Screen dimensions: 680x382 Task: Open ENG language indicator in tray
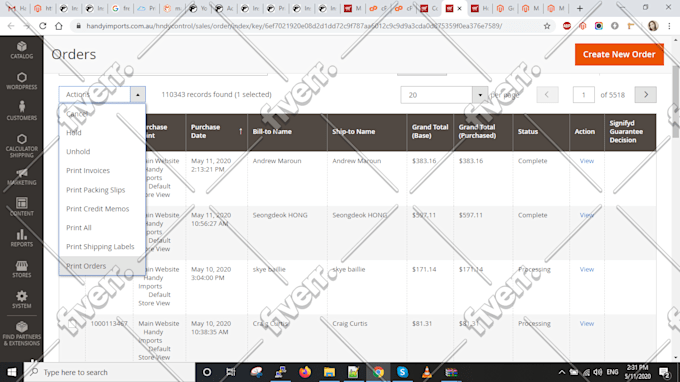(612, 372)
